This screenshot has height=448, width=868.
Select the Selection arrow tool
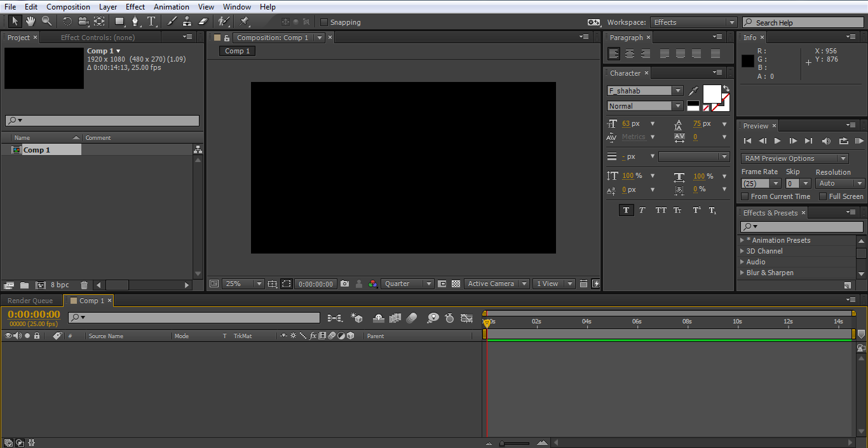(x=15, y=22)
